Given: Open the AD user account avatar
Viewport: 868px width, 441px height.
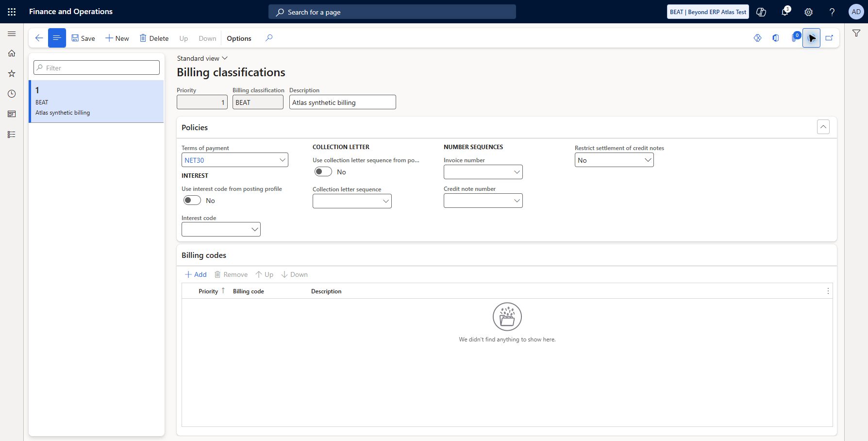Looking at the screenshot, I should (x=856, y=12).
